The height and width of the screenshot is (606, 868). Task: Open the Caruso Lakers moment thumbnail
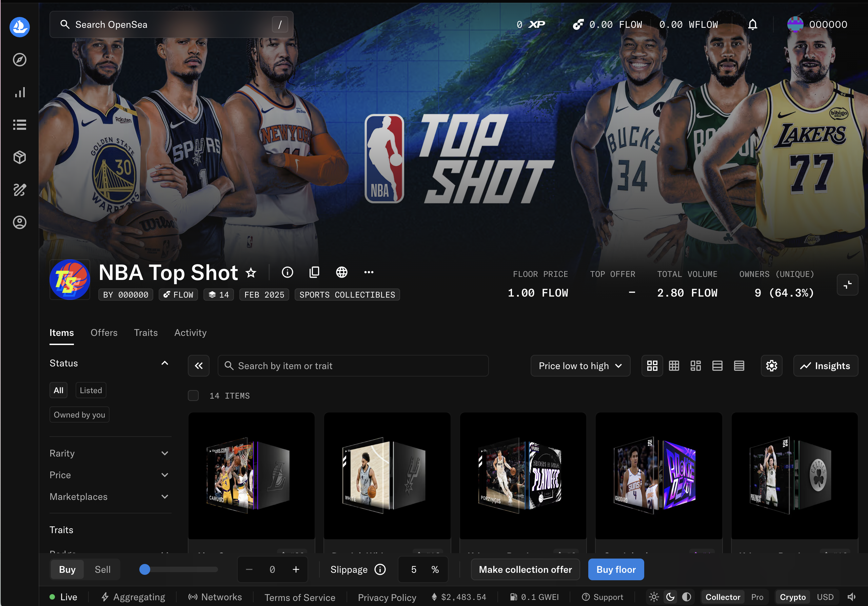(x=251, y=476)
